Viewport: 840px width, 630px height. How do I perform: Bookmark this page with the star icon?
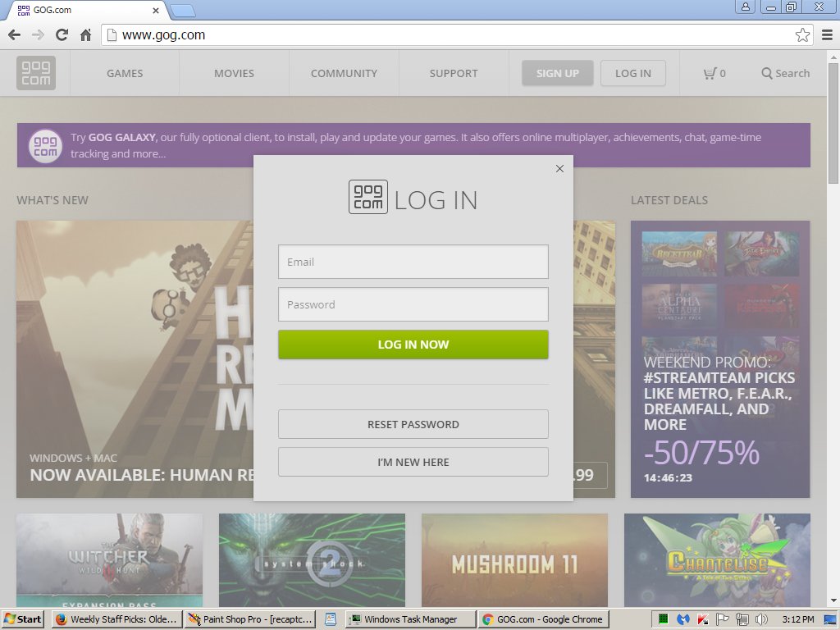point(802,34)
